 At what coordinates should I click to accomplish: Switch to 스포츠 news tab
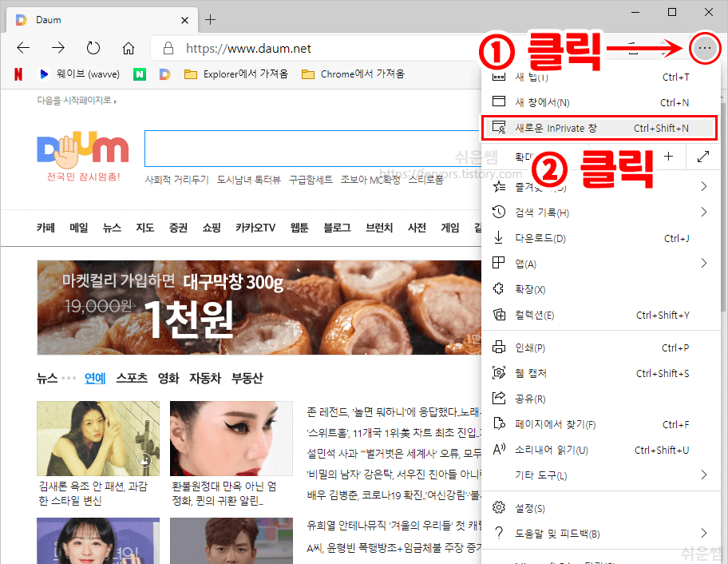tap(132, 378)
